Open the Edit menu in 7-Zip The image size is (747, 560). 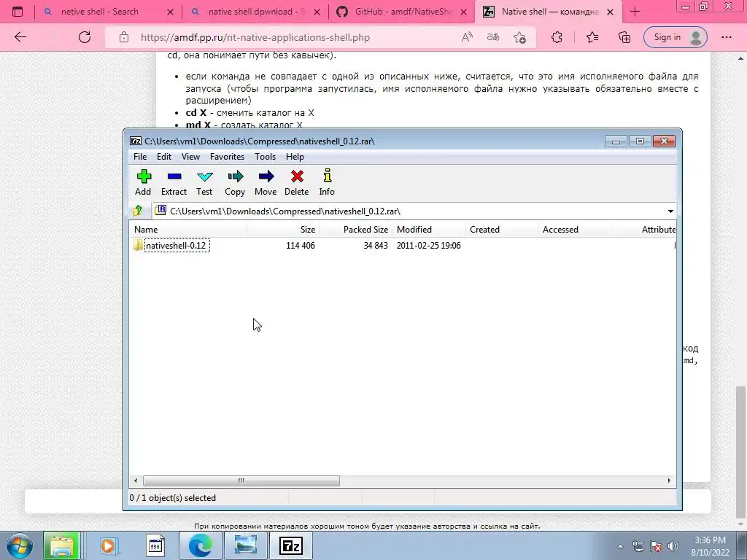pos(164,157)
